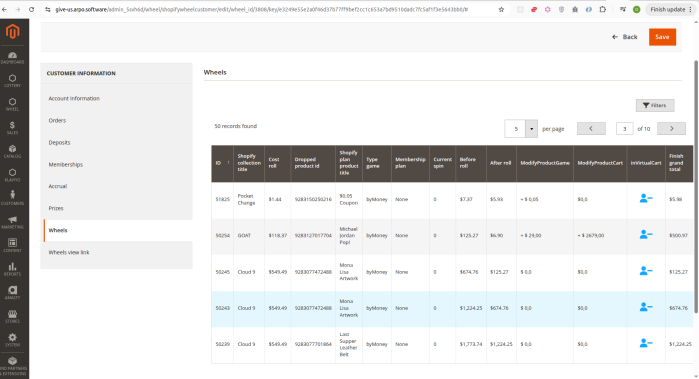Open the Klaviyo sidebar menu
This screenshot has width=699, height=379.
point(12,175)
